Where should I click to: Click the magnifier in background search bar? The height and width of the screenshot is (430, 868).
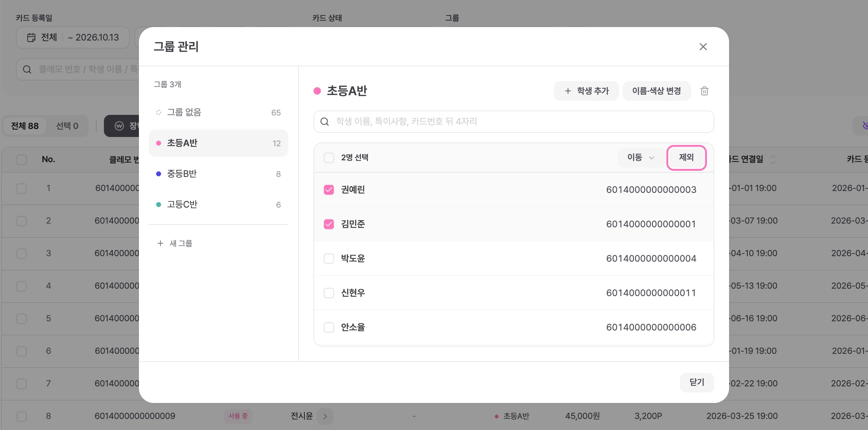coord(27,69)
